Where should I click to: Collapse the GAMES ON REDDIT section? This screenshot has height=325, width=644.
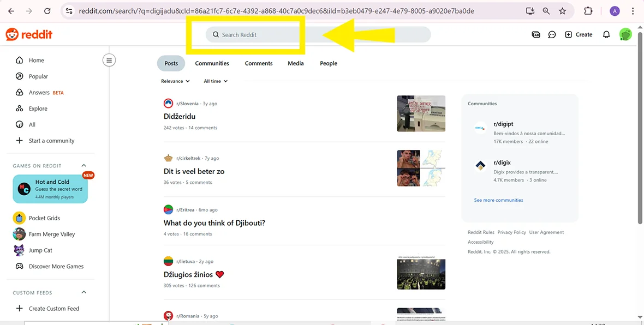point(84,165)
